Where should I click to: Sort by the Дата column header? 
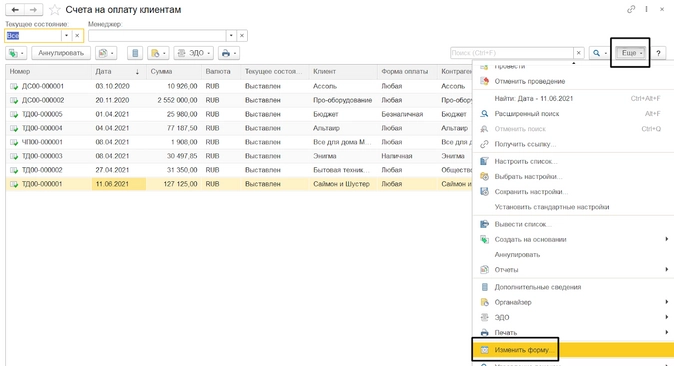[119, 72]
